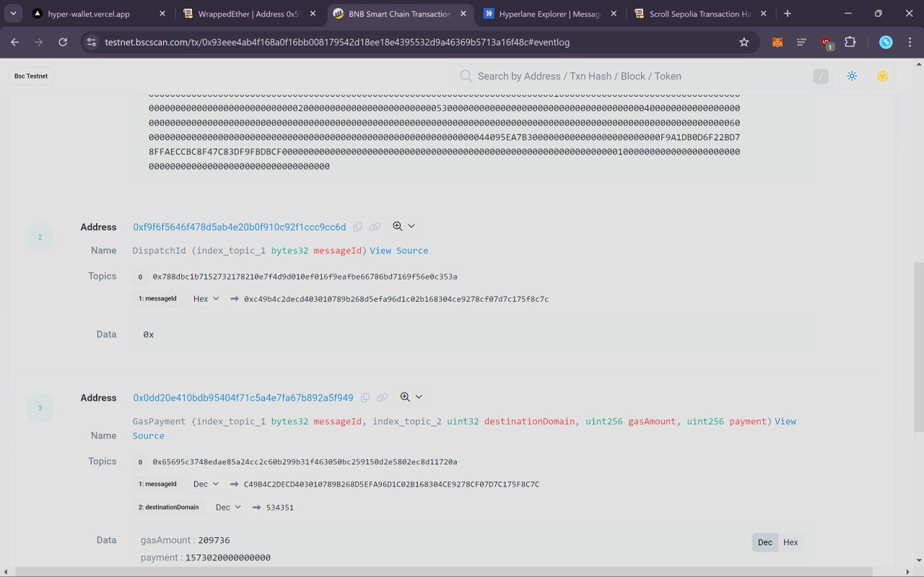
Task: Open the BNB cube logo menu
Action: [882, 76]
